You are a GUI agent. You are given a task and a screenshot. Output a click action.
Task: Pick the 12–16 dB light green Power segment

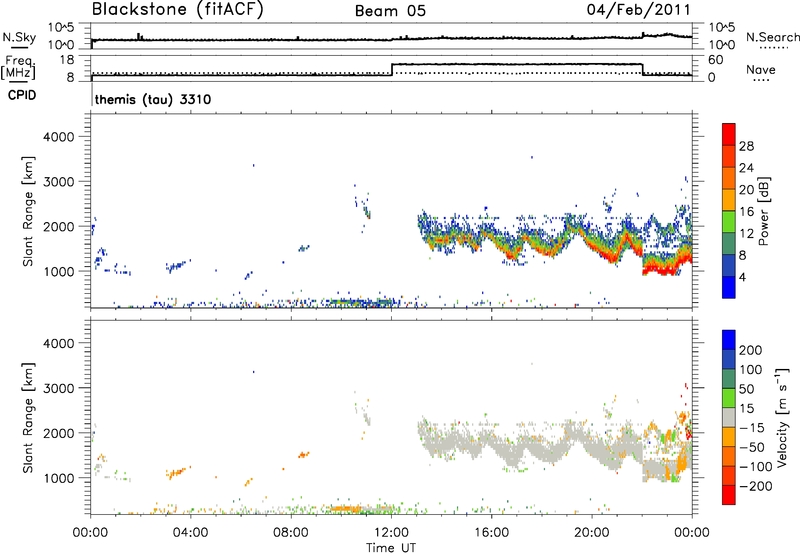click(x=729, y=222)
